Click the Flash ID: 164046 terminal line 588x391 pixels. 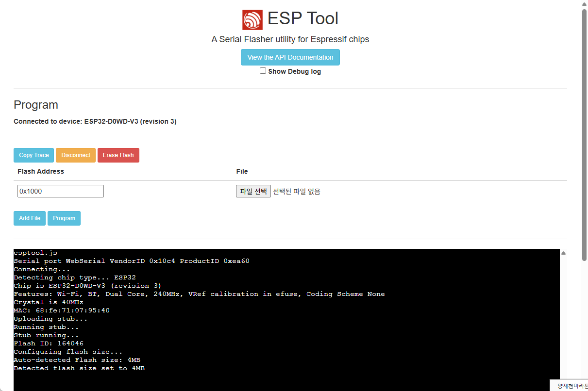click(49, 343)
